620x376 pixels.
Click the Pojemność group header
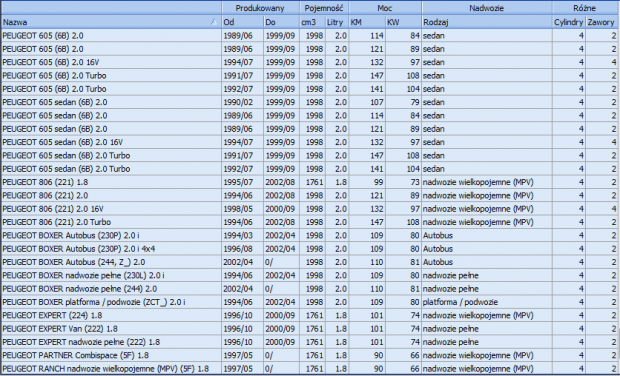(324, 8)
